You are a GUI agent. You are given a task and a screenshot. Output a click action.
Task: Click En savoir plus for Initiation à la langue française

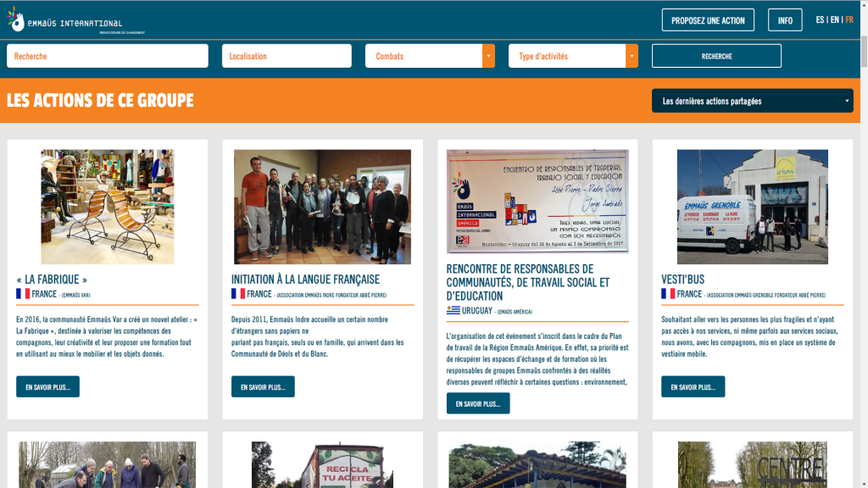tap(263, 386)
